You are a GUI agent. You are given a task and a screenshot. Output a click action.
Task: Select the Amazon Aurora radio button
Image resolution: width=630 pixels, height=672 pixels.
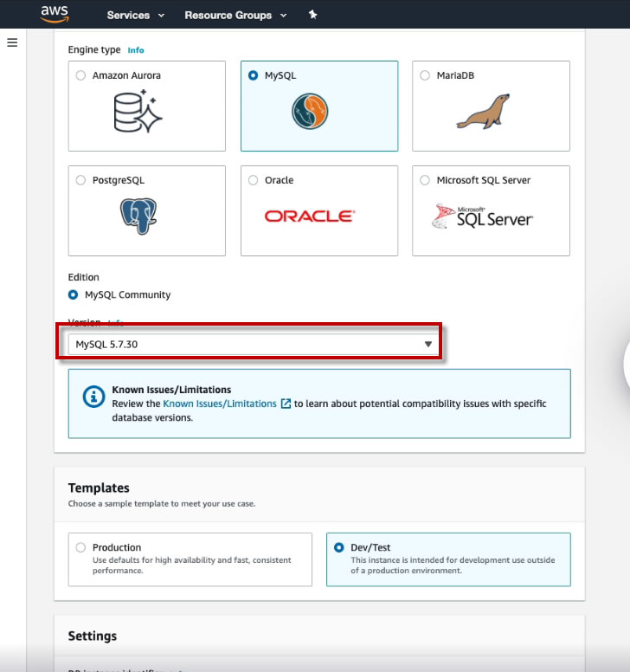click(x=80, y=75)
